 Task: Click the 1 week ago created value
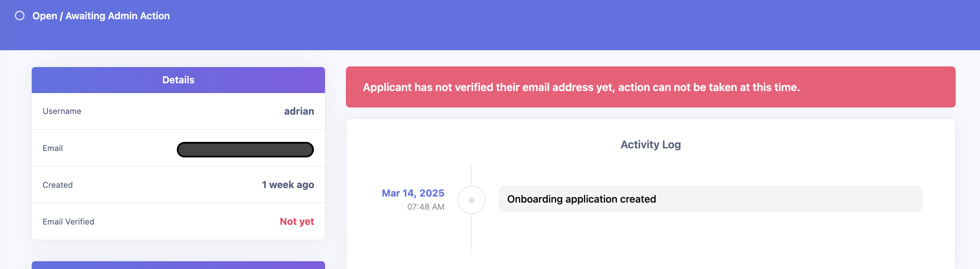288,185
